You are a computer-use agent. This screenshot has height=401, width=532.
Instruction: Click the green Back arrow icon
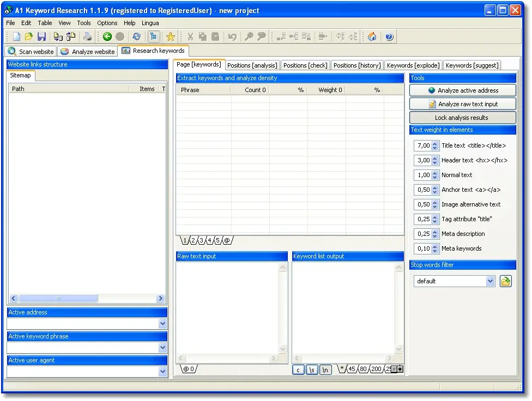tap(107, 37)
